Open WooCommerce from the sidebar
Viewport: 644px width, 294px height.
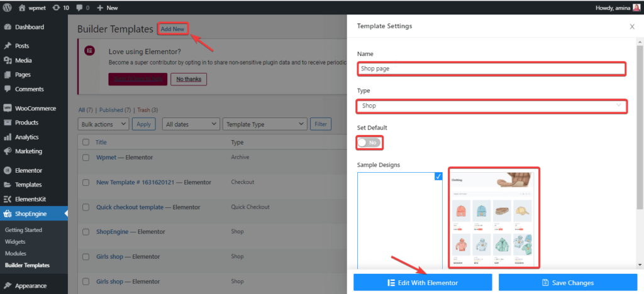coord(35,108)
